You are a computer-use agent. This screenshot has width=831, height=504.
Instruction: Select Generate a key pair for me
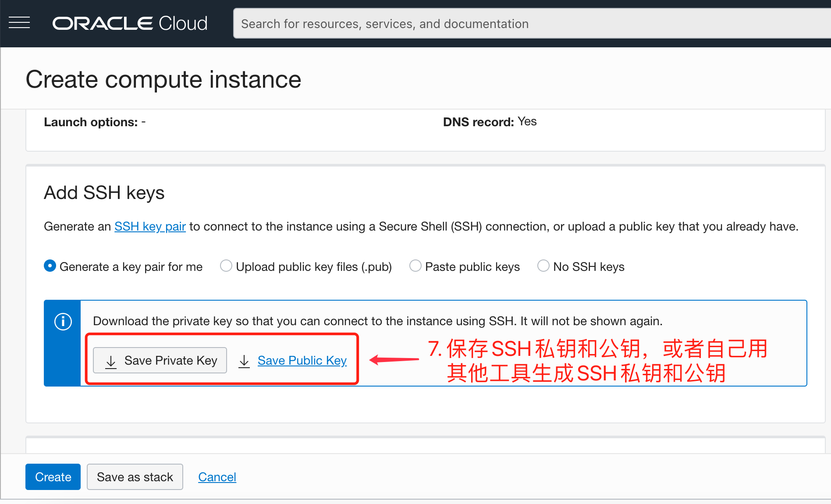tap(50, 266)
